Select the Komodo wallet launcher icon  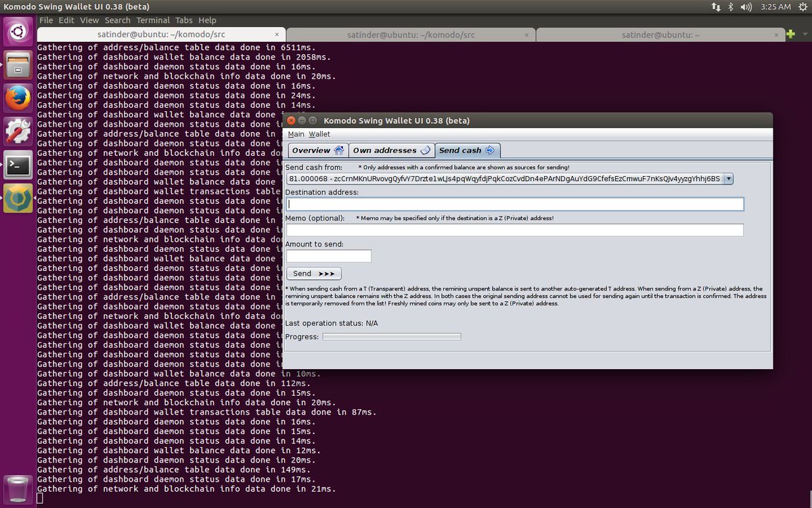tap(18, 197)
